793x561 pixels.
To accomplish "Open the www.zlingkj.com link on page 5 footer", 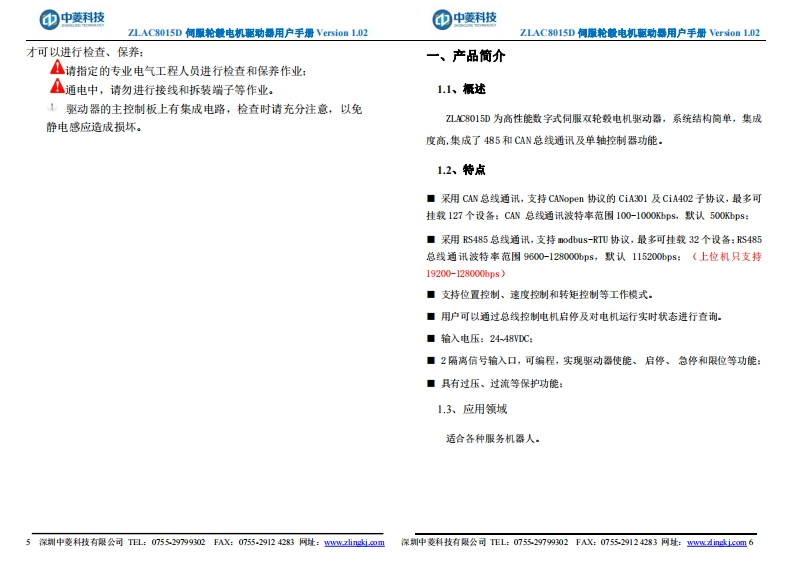I will point(355,542).
